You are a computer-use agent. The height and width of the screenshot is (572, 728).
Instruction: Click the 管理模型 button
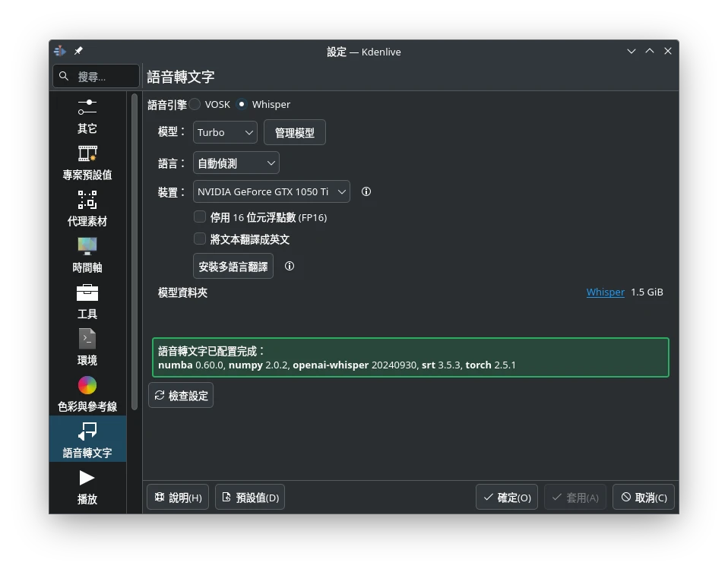pos(294,132)
